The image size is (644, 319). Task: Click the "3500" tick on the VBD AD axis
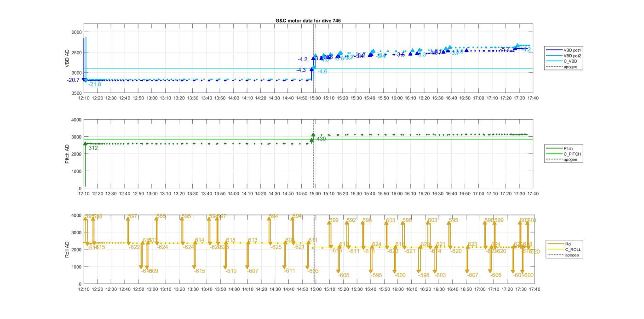[x=76, y=93]
